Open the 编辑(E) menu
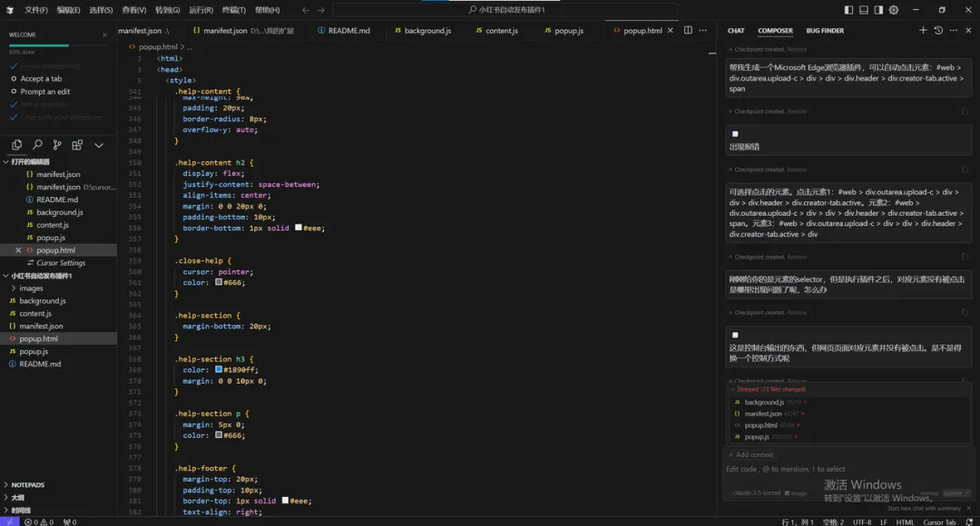This screenshot has height=526, width=980. click(x=68, y=10)
